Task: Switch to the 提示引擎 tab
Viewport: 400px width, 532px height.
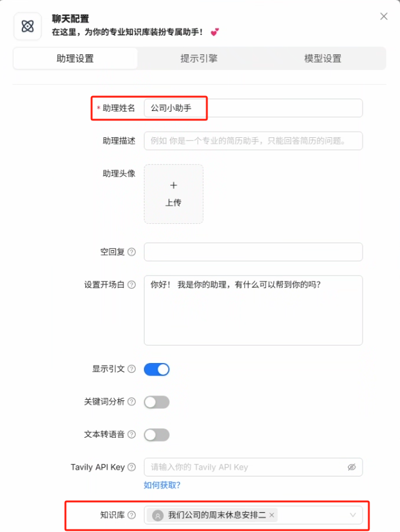Action: point(199,59)
